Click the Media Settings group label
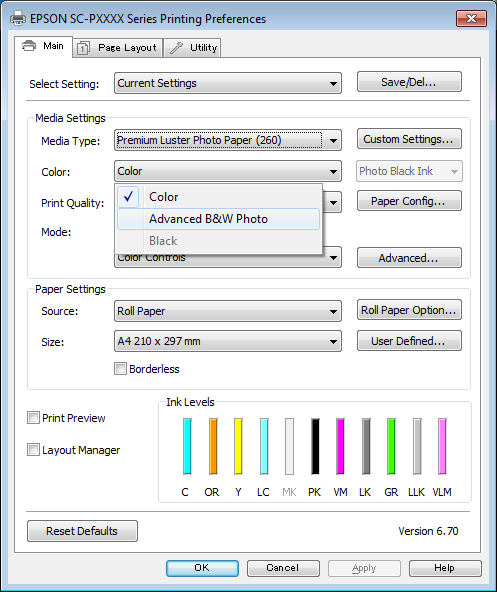The image size is (497, 592). point(70,118)
